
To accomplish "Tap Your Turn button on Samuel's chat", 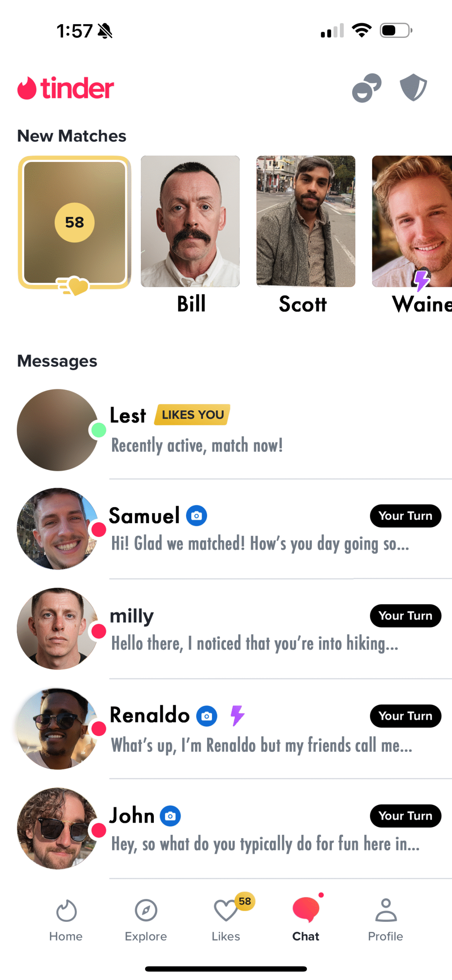I will coord(405,516).
